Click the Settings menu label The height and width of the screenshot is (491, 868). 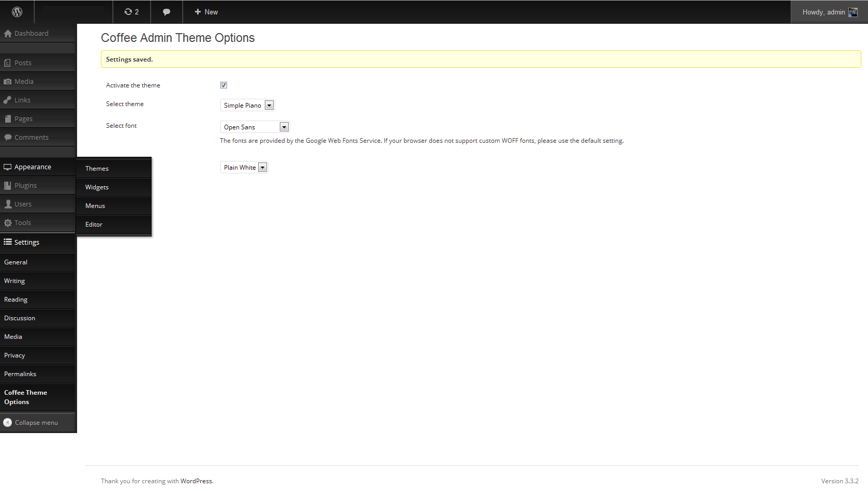point(27,243)
